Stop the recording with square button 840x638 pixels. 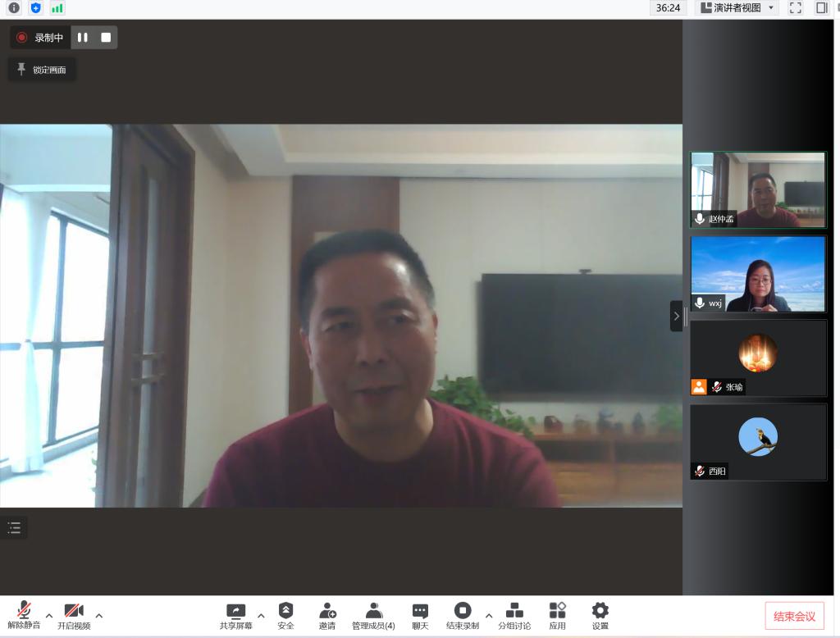[106, 38]
